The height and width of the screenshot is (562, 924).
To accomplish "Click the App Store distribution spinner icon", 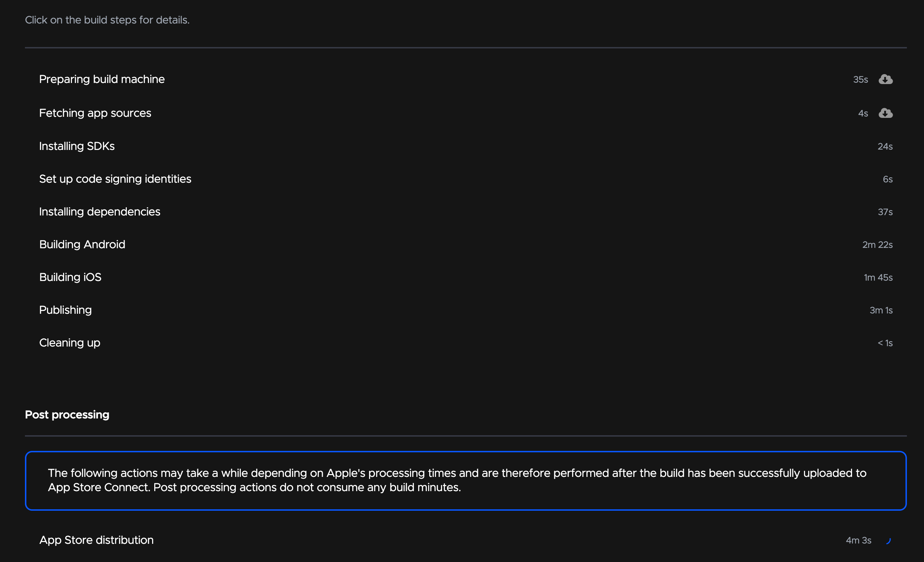I will coord(888,540).
